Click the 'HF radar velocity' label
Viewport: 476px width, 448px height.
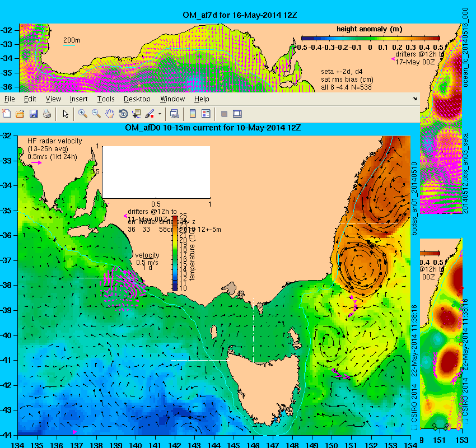pyautogui.click(x=55, y=141)
